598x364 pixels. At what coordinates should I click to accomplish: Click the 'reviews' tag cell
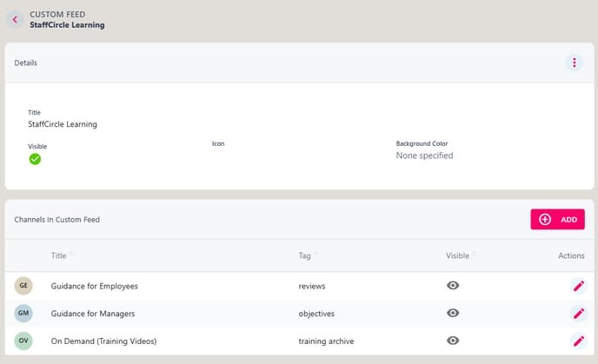point(311,286)
